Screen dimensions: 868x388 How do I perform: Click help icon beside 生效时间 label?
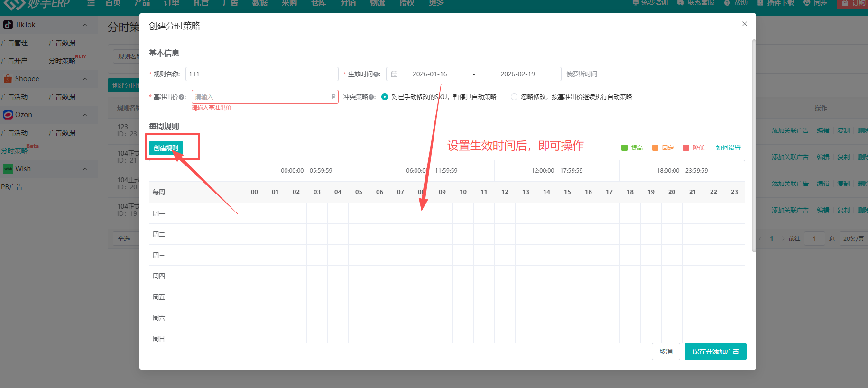pyautogui.click(x=376, y=74)
